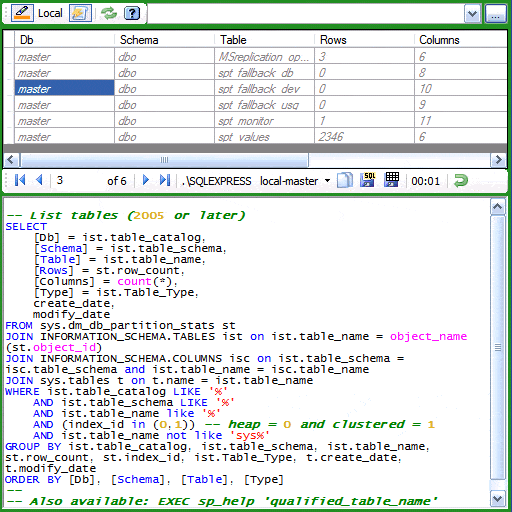Select the MSreplication_op... table cell

tap(264, 57)
